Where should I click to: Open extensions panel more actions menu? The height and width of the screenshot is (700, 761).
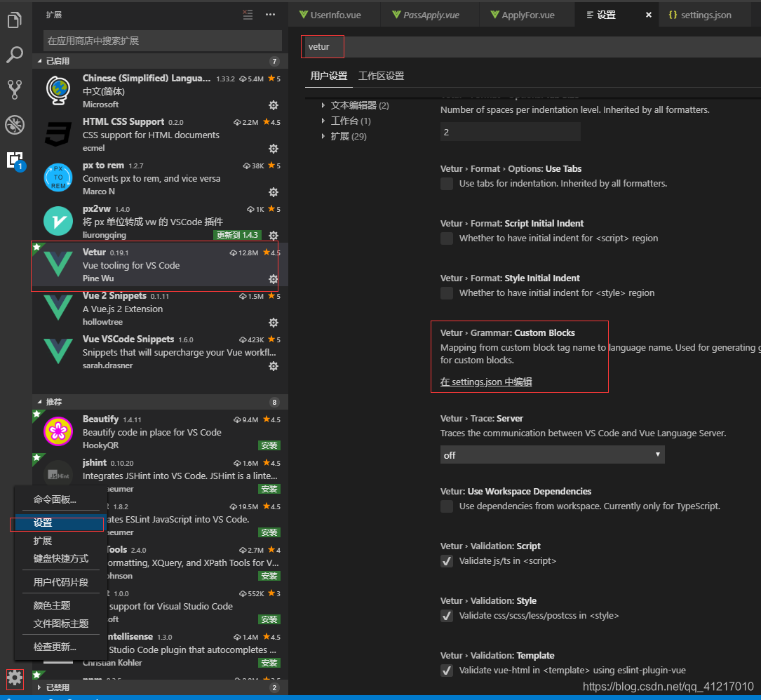[270, 15]
